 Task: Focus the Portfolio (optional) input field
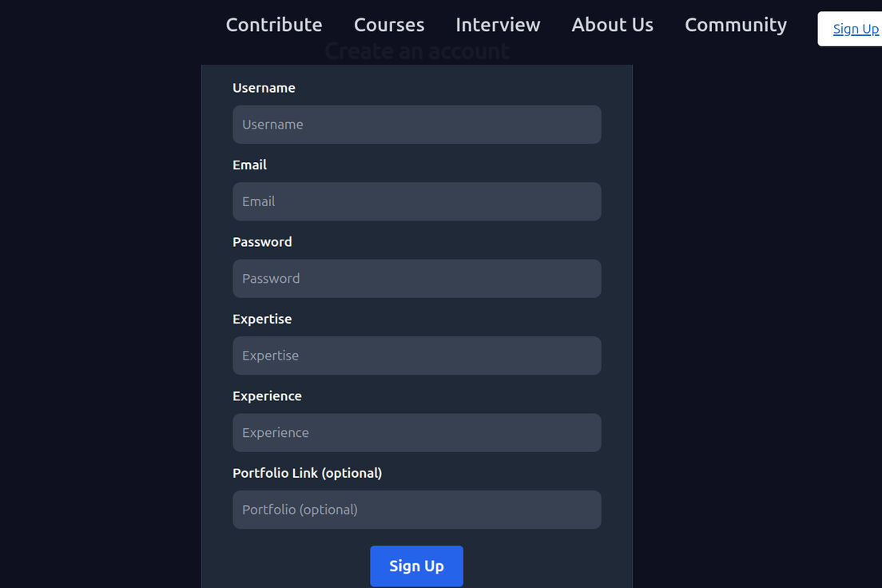click(x=416, y=510)
